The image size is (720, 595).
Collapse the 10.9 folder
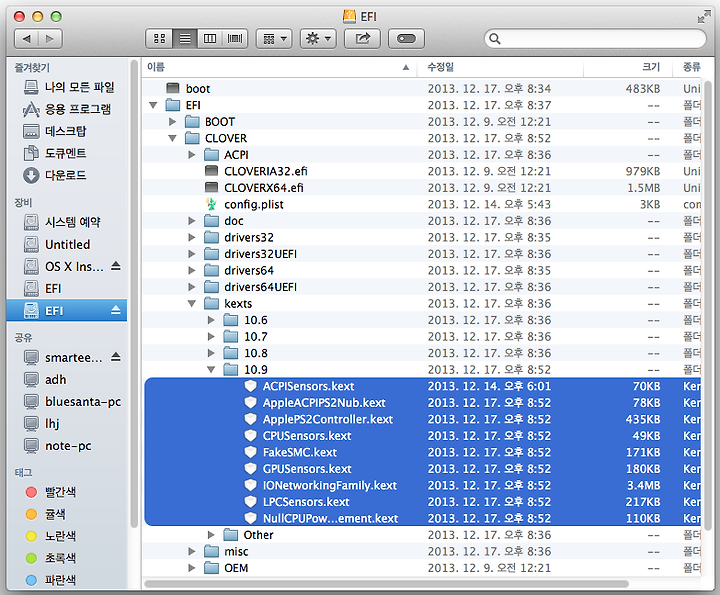click(211, 370)
